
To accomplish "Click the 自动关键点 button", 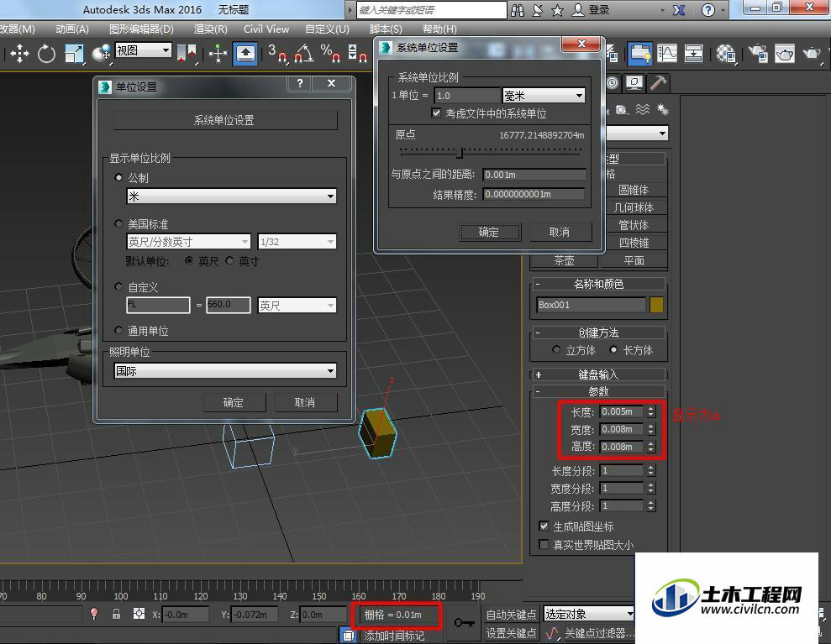I will [x=512, y=615].
